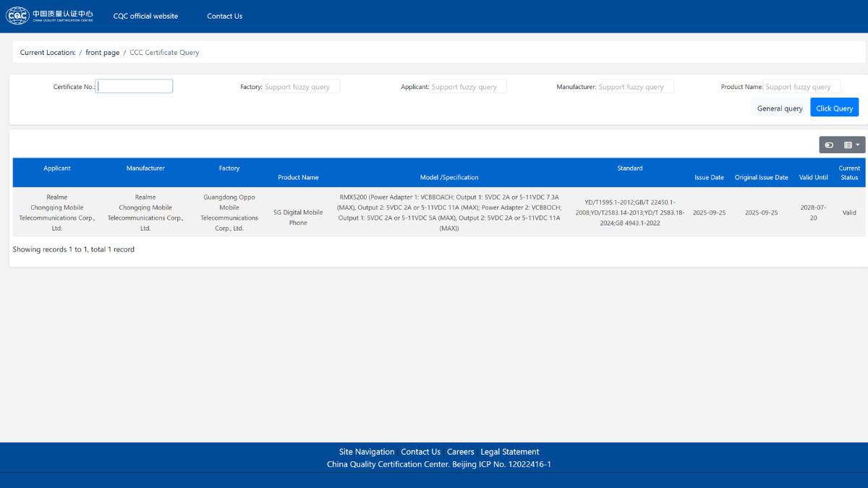Select the Guangdong Oppo Mobile factory cell
Image resolution: width=868 pixels, height=488 pixels.
[229, 213]
